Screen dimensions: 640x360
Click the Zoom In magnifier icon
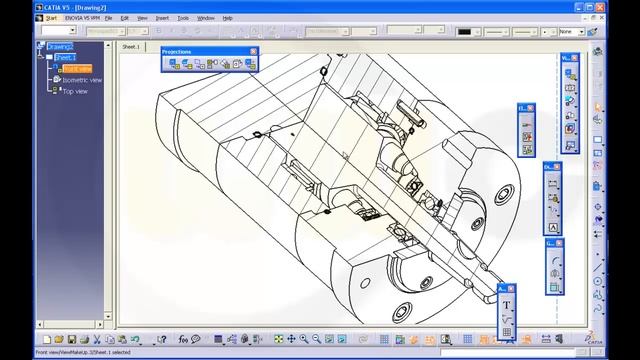pos(304,339)
